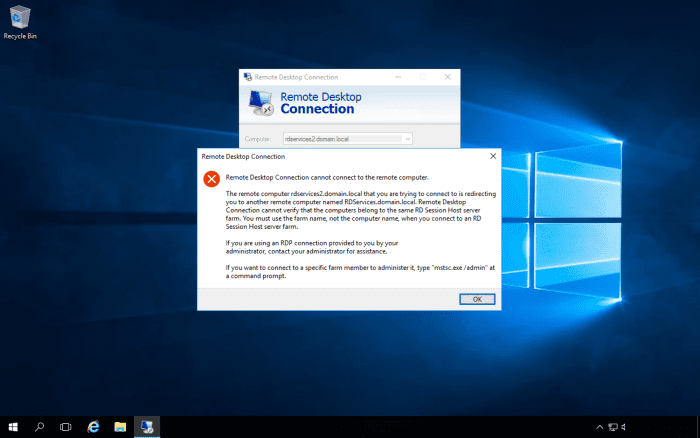The height and width of the screenshot is (438, 700).
Task: Click the red error icon in dialog
Action: [x=211, y=179]
